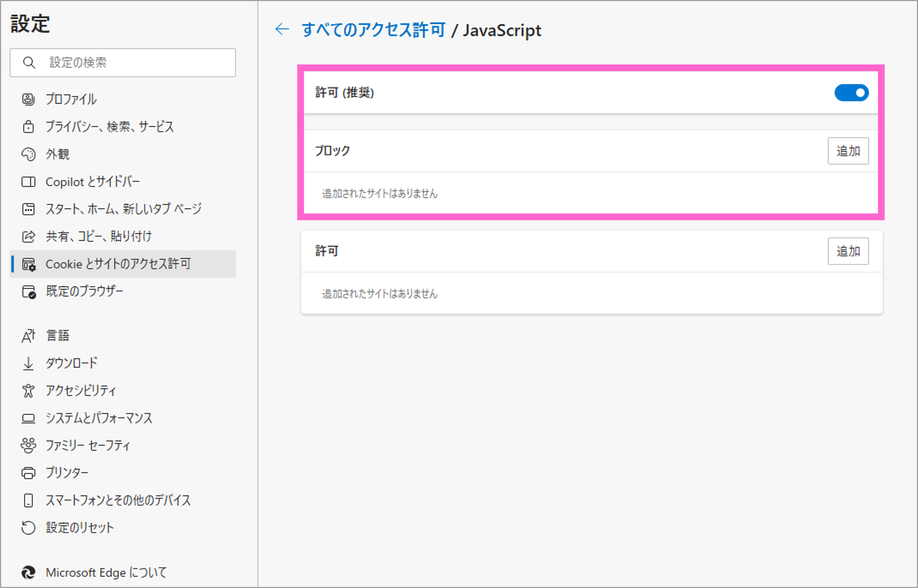Image resolution: width=918 pixels, height=588 pixels.
Task: Click the 設定の検索 search field
Action: coord(123,63)
